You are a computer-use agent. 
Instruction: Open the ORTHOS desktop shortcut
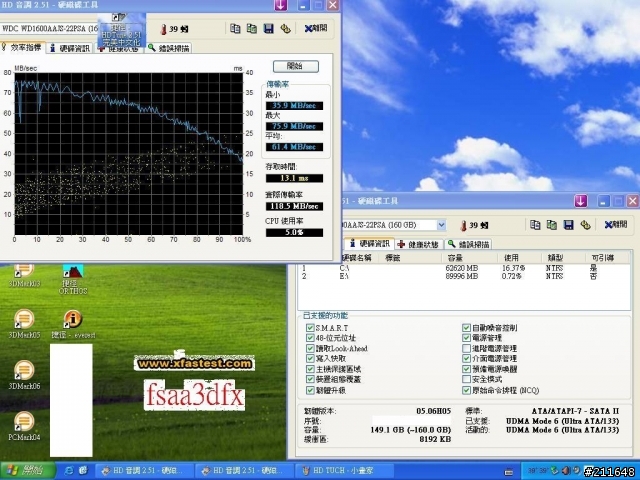(73, 279)
